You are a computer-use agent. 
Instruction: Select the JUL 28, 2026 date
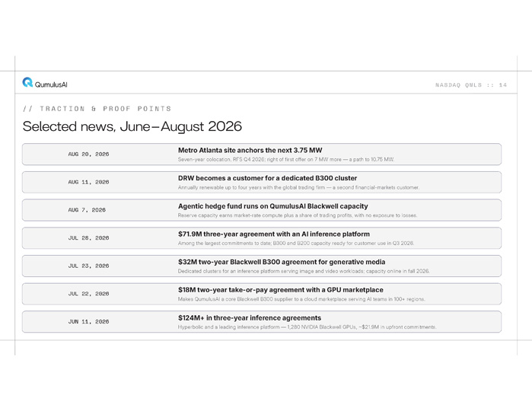[88, 238]
